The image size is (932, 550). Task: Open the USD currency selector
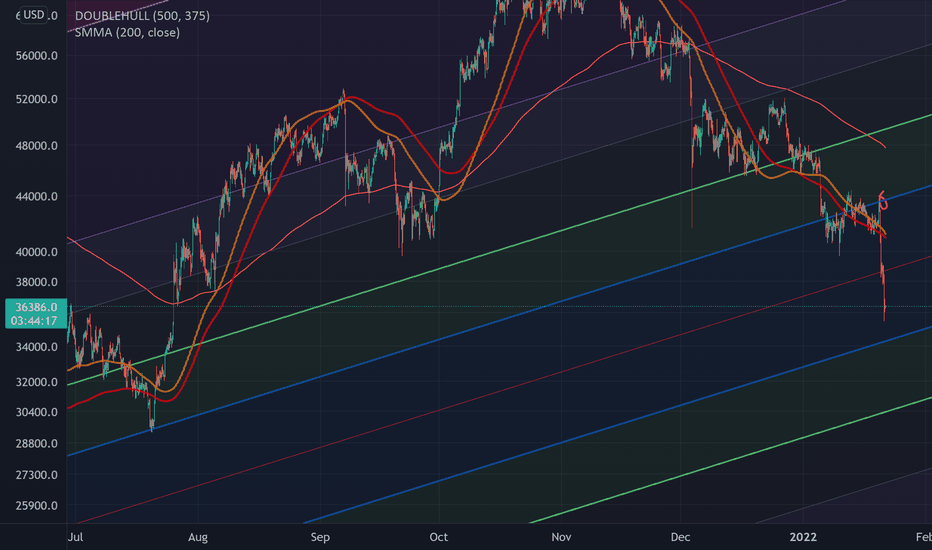click(33, 15)
